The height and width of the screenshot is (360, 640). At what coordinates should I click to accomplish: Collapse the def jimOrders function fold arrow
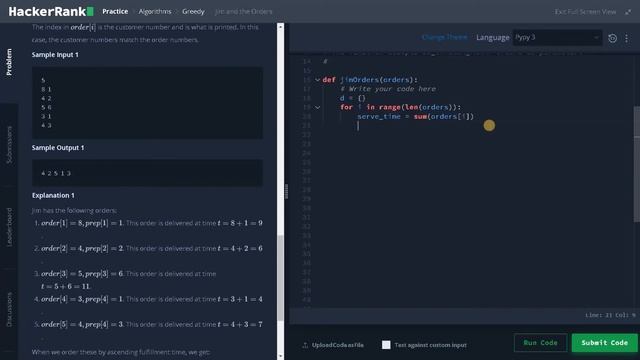tap(318, 80)
